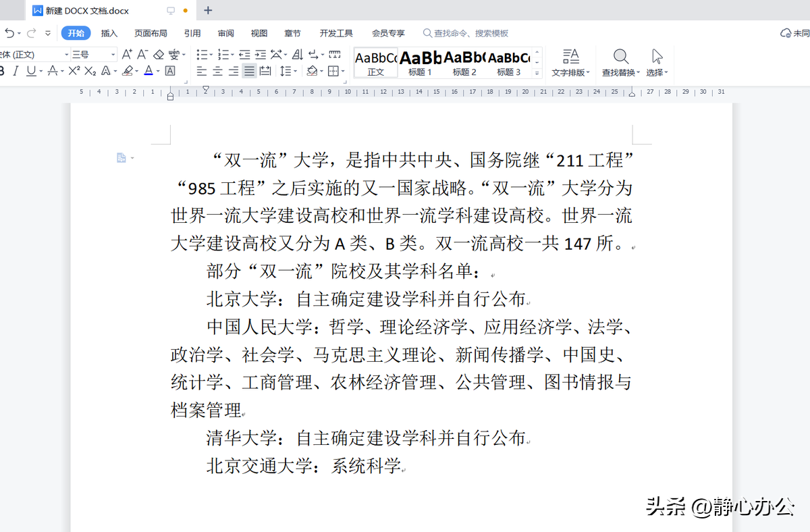Open the font name combo box
810x532 pixels.
34,54
